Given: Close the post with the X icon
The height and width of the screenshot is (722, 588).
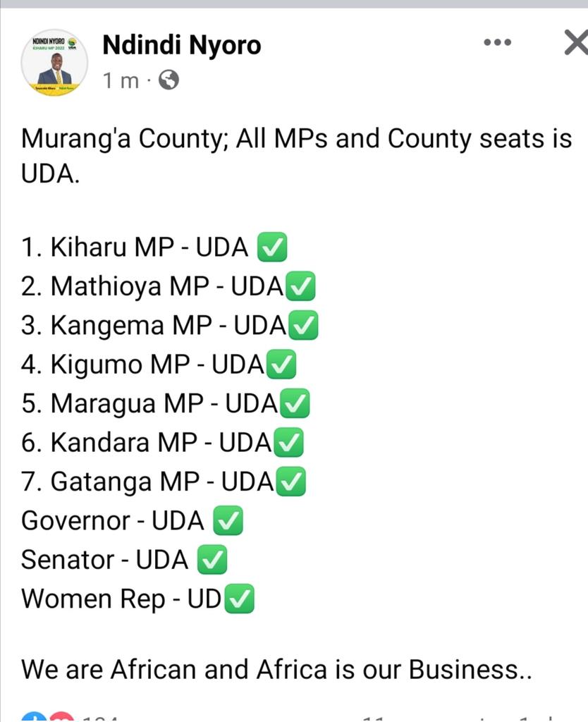Looking at the screenshot, I should (576, 43).
